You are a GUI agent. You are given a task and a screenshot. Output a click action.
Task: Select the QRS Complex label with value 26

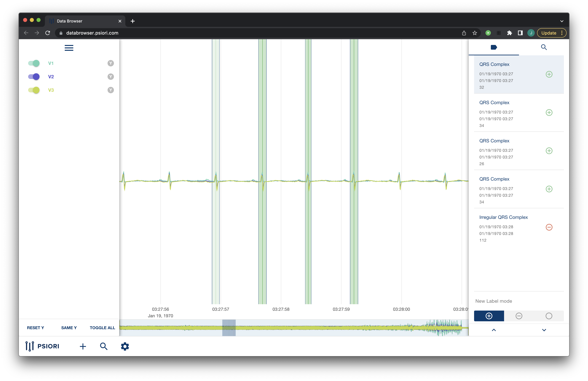519,151
